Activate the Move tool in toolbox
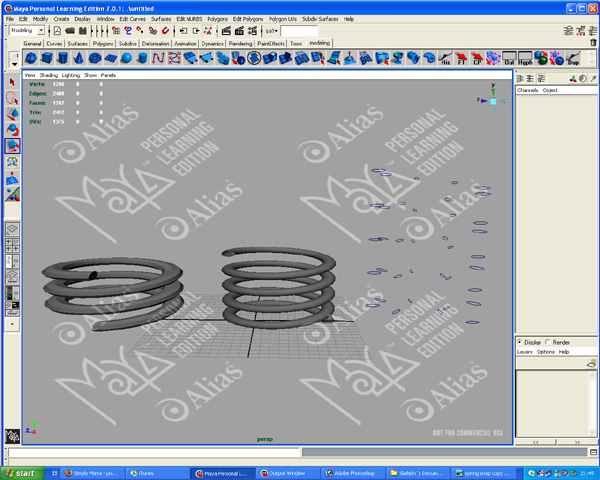 point(12,114)
